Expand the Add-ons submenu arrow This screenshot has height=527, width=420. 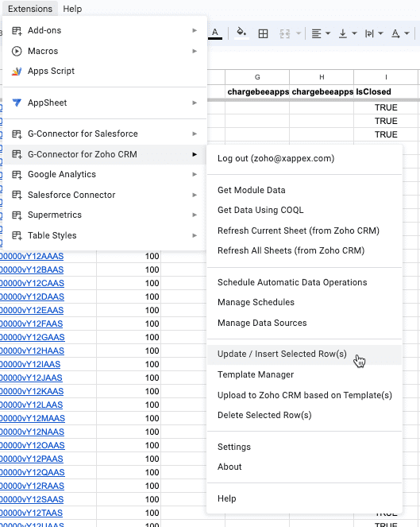[195, 30]
